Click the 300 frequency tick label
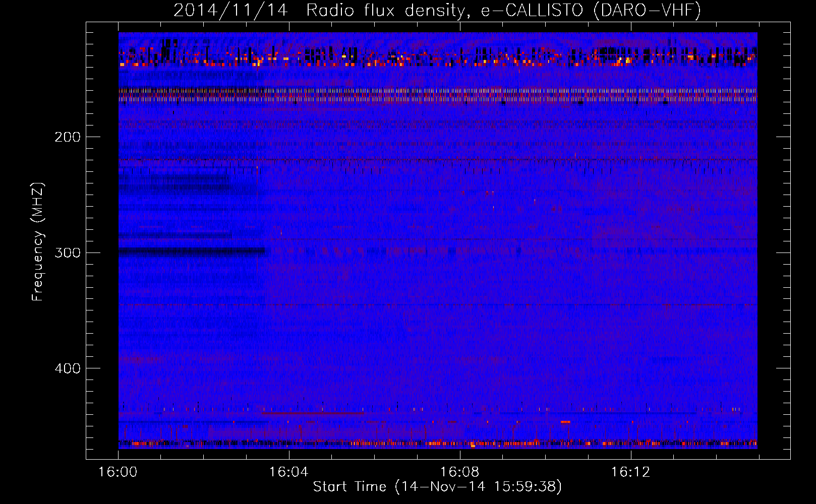The width and height of the screenshot is (816, 504). tap(68, 253)
